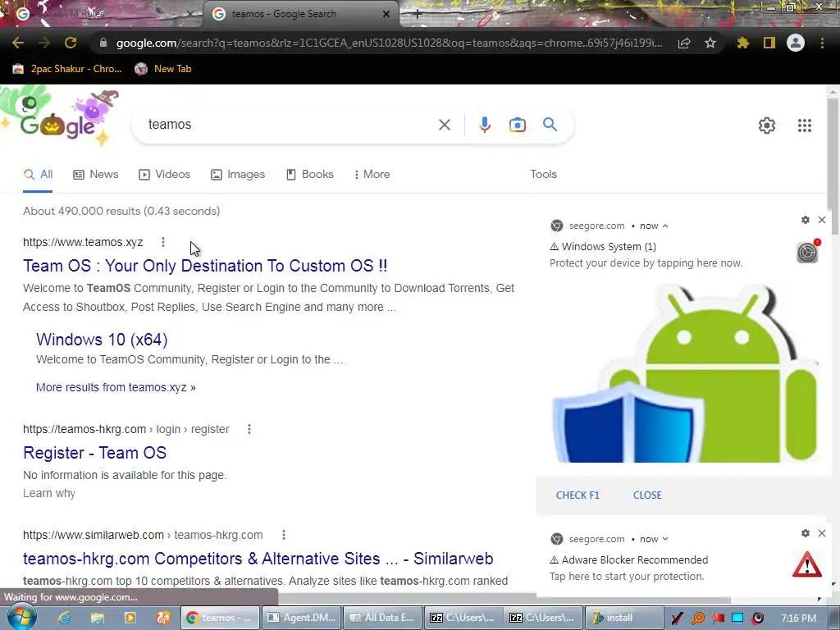This screenshot has width=840, height=630.
Task: Dismiss the Windows System notification with X
Action: [x=822, y=220]
